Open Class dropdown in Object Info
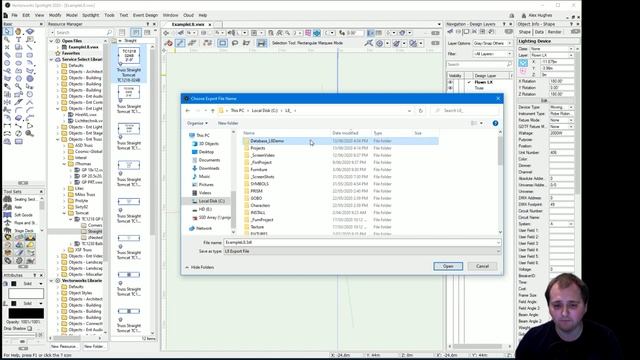 point(552,49)
